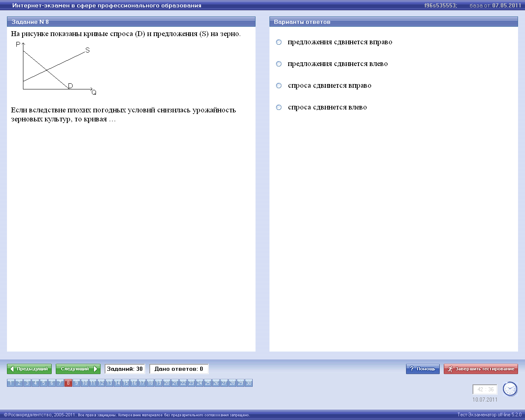
Task: Open question 4 from the number strip
Action: (x=35, y=383)
